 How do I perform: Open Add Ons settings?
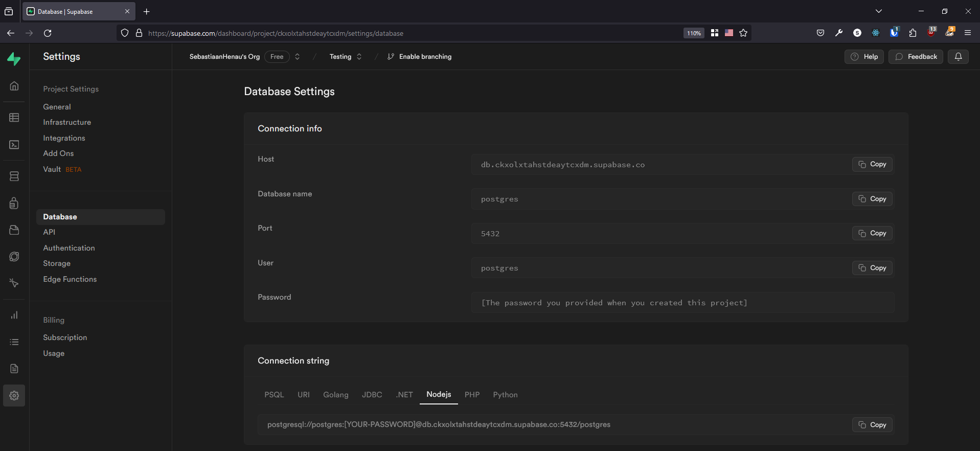[x=58, y=153]
